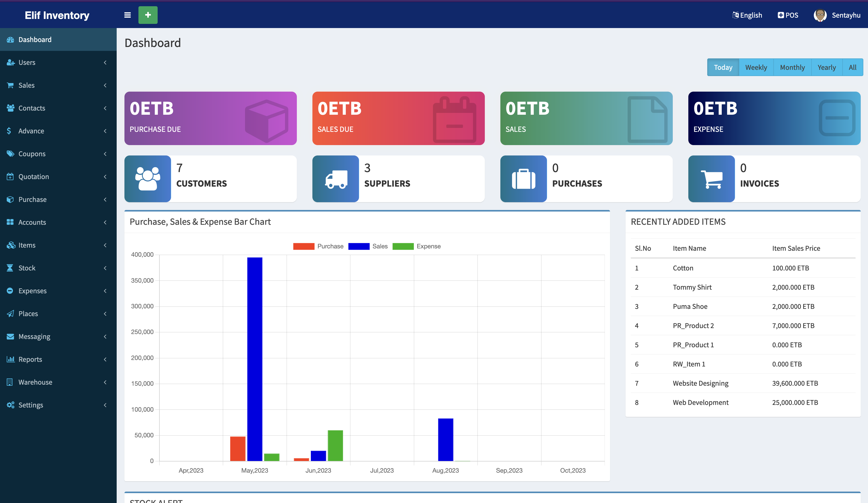Open the Dashboard sidebar link
Image resolution: width=868 pixels, height=503 pixels.
tap(35, 40)
